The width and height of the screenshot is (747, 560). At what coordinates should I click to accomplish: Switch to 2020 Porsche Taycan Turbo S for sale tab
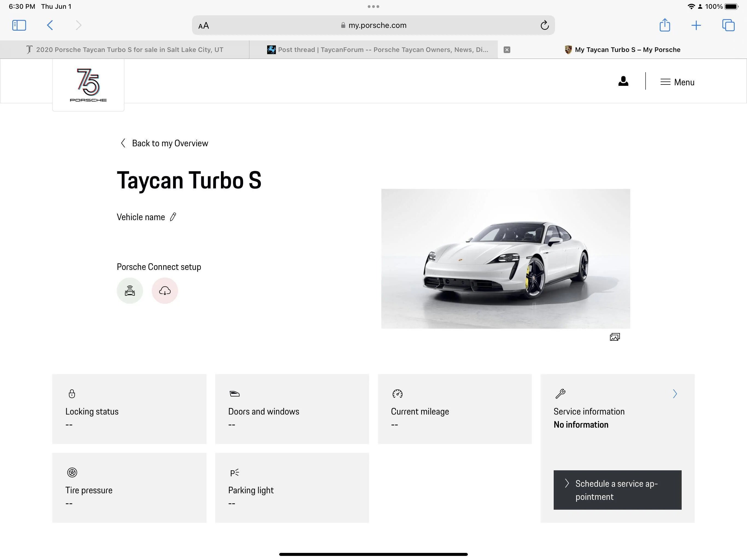[125, 50]
